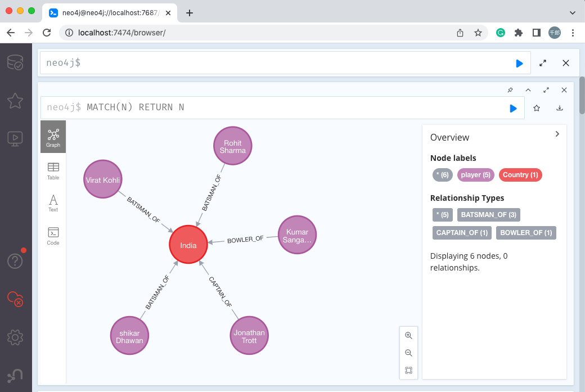Viewport: 585px width, 392px height.
Task: Select the CAPTAIN_OF (1) relationship badge
Action: pyautogui.click(x=462, y=233)
